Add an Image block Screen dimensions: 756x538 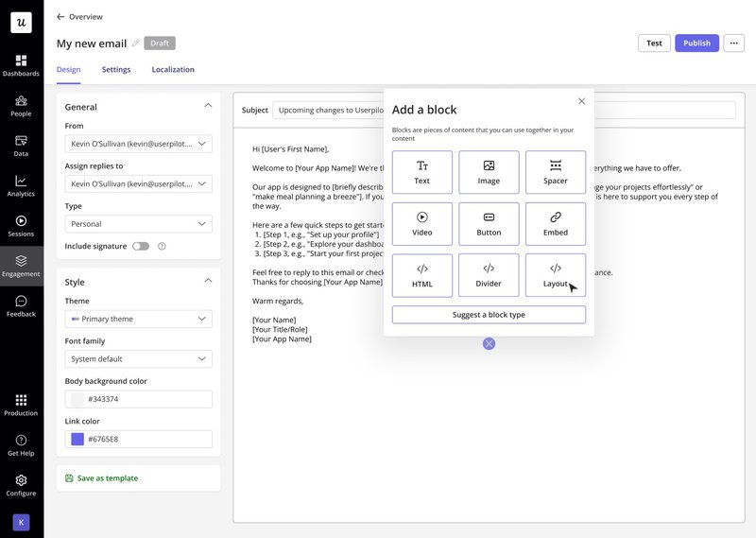pyautogui.click(x=489, y=172)
